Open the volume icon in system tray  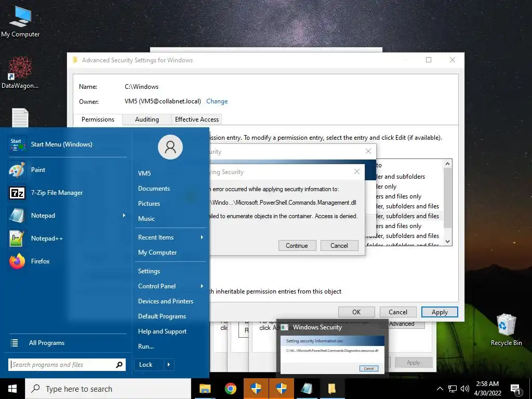(x=465, y=389)
